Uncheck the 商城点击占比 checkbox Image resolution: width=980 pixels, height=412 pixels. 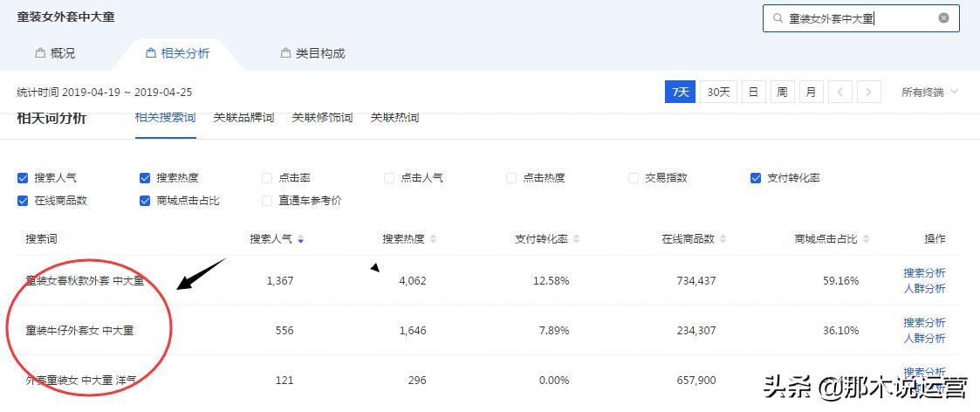coord(145,201)
